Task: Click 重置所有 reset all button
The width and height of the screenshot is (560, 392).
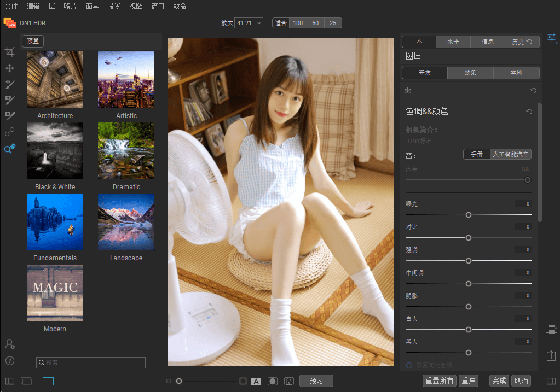Action: point(439,381)
